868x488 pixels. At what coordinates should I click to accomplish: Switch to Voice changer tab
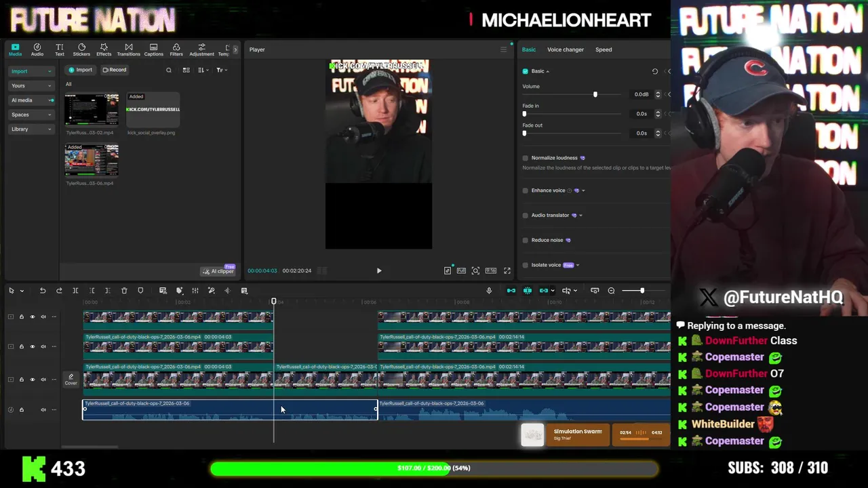coord(566,49)
